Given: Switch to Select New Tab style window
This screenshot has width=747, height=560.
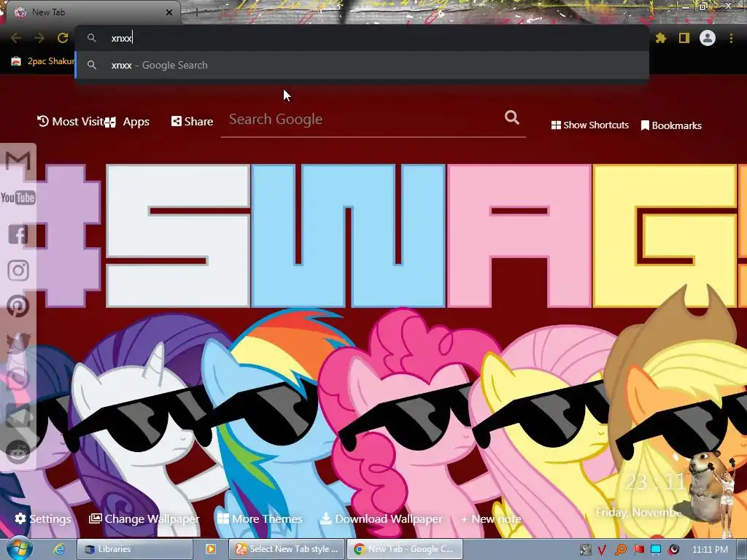Looking at the screenshot, I should point(287,549).
